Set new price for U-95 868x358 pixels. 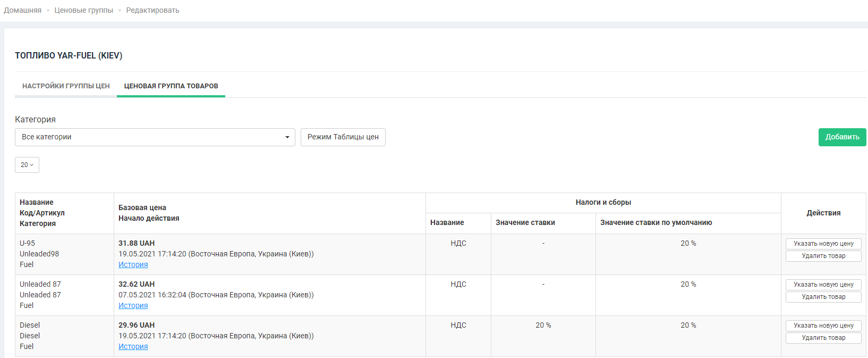coord(823,244)
